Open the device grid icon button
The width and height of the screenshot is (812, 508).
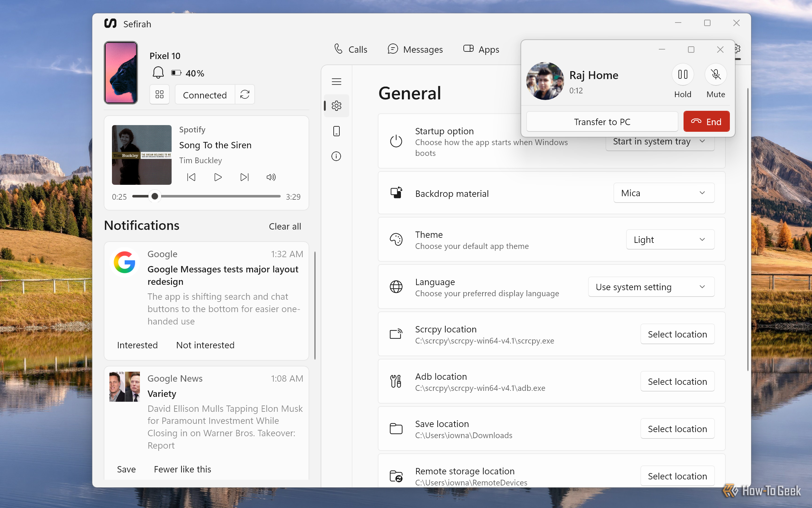click(x=160, y=94)
